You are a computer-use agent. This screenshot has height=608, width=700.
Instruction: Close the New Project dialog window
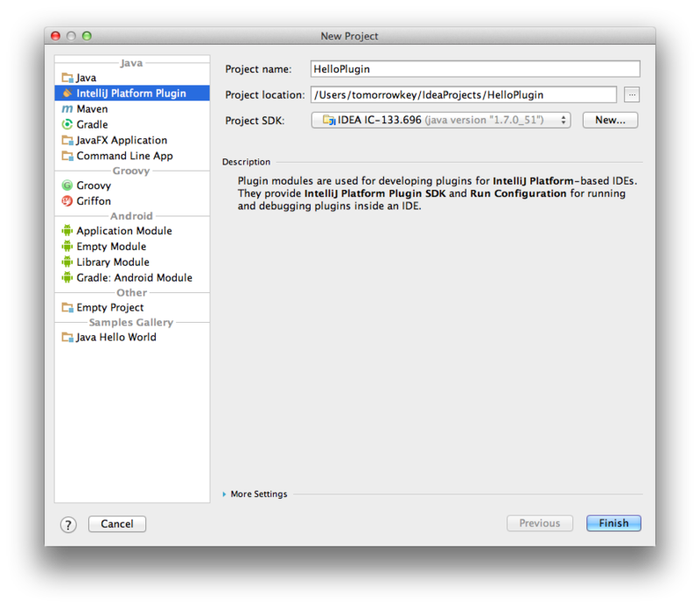tap(56, 36)
